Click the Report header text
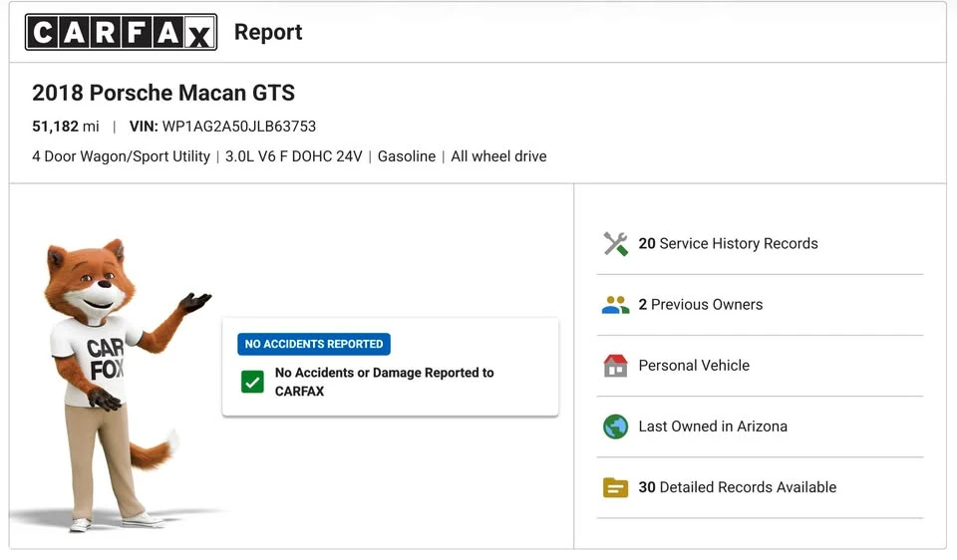The image size is (957, 560). pyautogui.click(x=268, y=32)
